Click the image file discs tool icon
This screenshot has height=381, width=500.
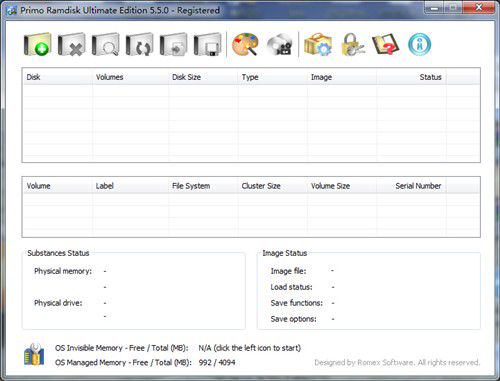280,44
